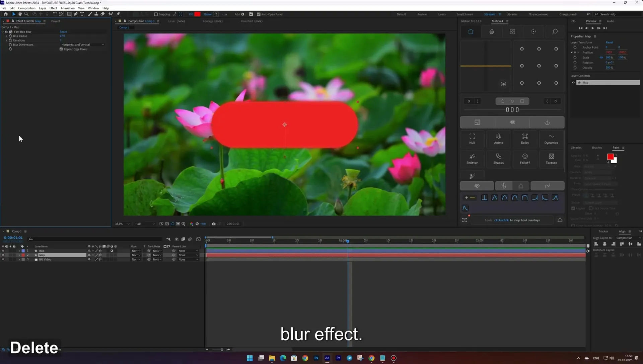Click the timeline zoom slider handle
This screenshot has width=643, height=364.
(222, 350)
